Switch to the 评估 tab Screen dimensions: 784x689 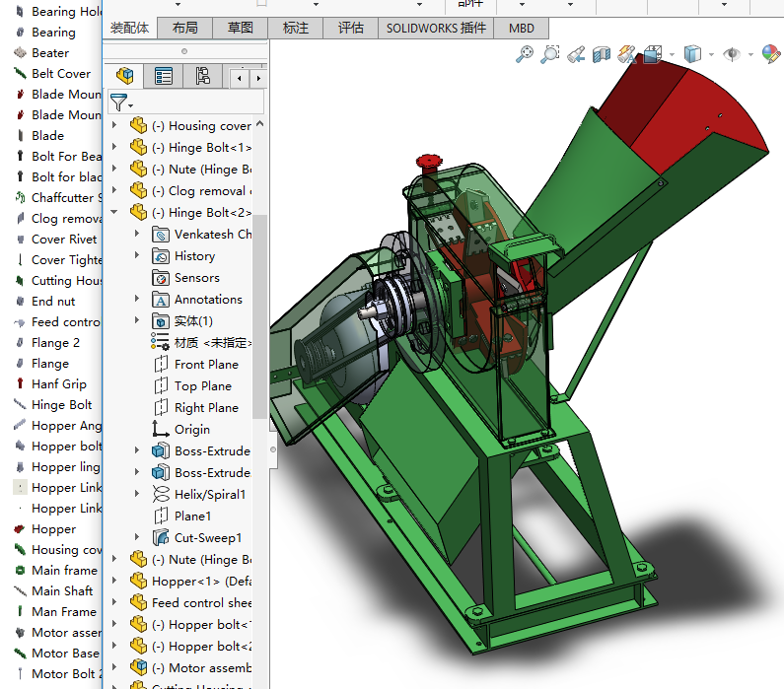click(x=350, y=29)
